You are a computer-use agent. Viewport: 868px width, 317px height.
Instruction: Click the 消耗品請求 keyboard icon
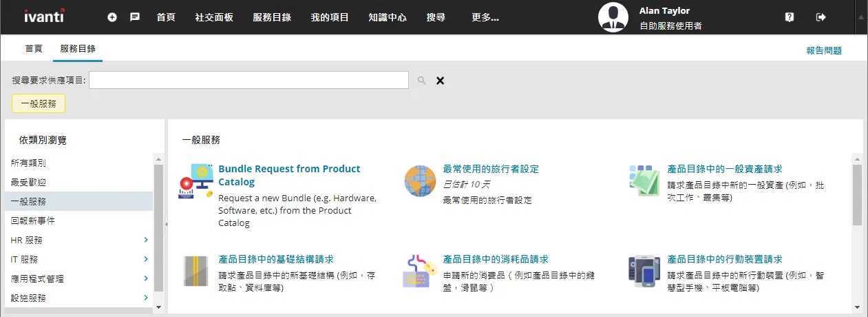click(x=421, y=271)
